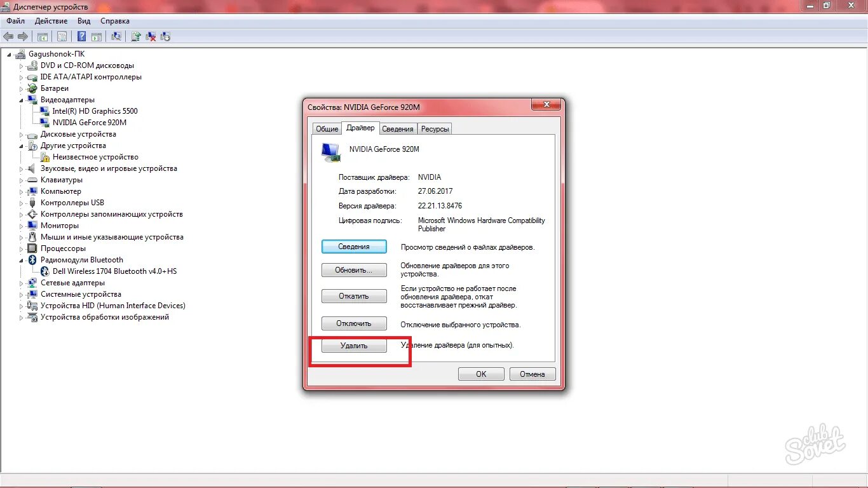The image size is (868, 488).
Task: Click the Disable device down-arrow toolbar icon
Action: pyautogui.click(x=165, y=36)
